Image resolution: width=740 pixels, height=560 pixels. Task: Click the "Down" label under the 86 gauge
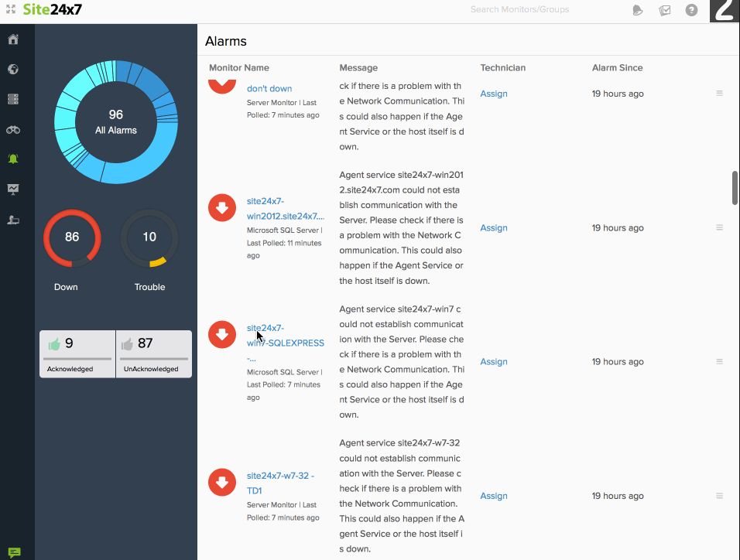(x=66, y=287)
